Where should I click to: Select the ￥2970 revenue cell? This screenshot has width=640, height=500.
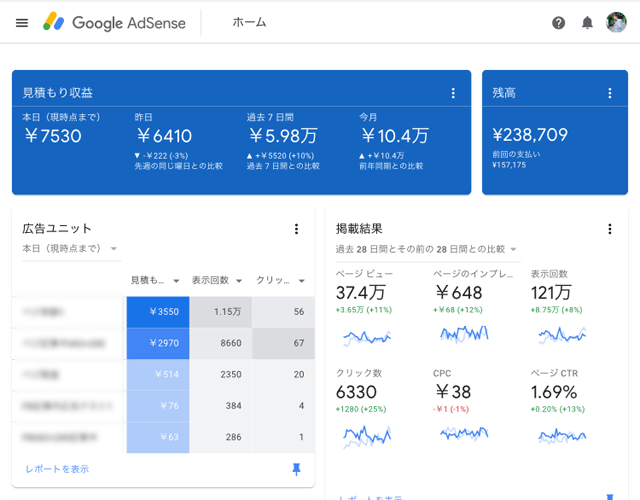(158, 343)
